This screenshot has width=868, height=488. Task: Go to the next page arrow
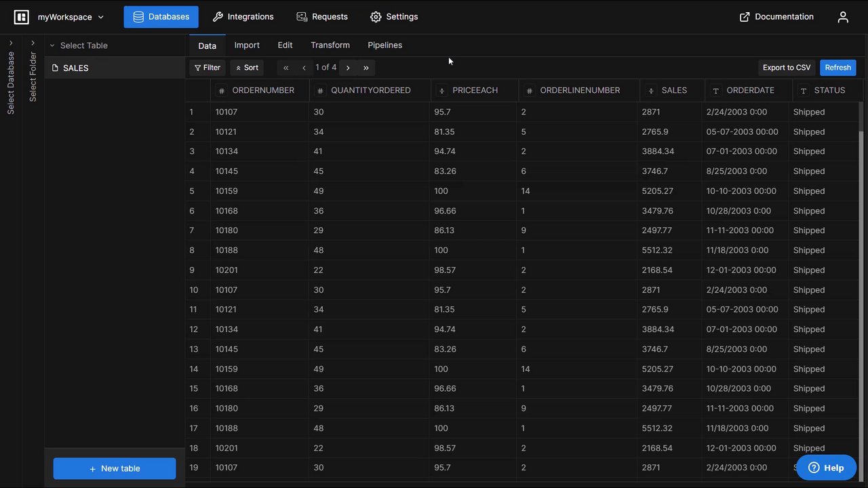coord(348,68)
